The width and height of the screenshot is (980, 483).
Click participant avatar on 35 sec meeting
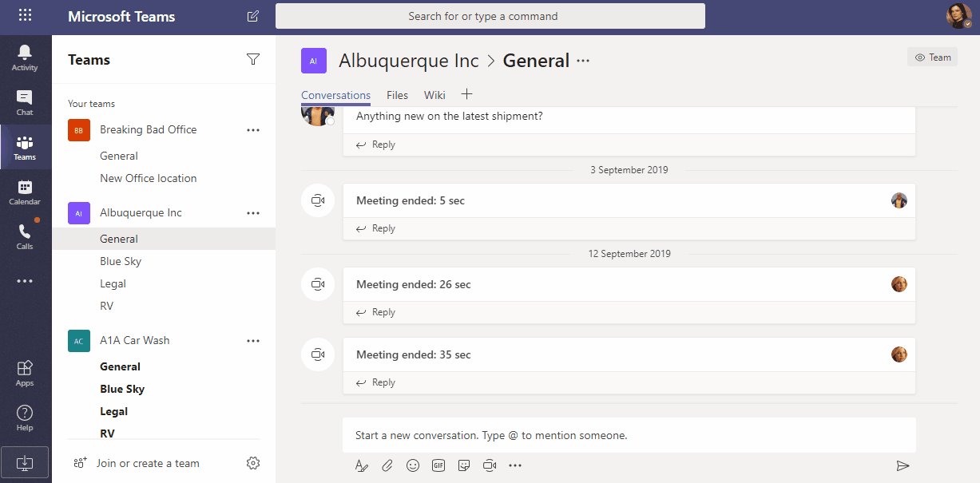(x=899, y=354)
